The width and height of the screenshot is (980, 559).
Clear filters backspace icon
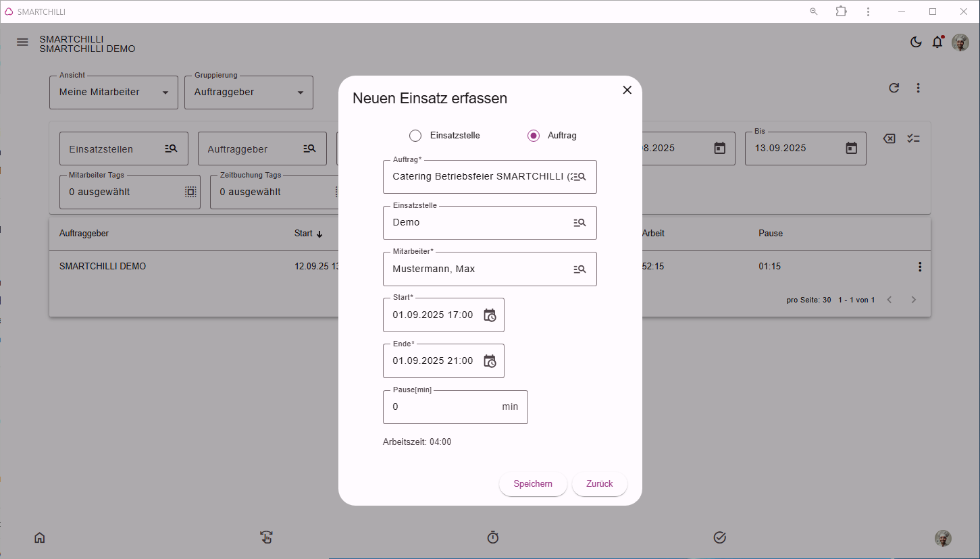pyautogui.click(x=889, y=138)
